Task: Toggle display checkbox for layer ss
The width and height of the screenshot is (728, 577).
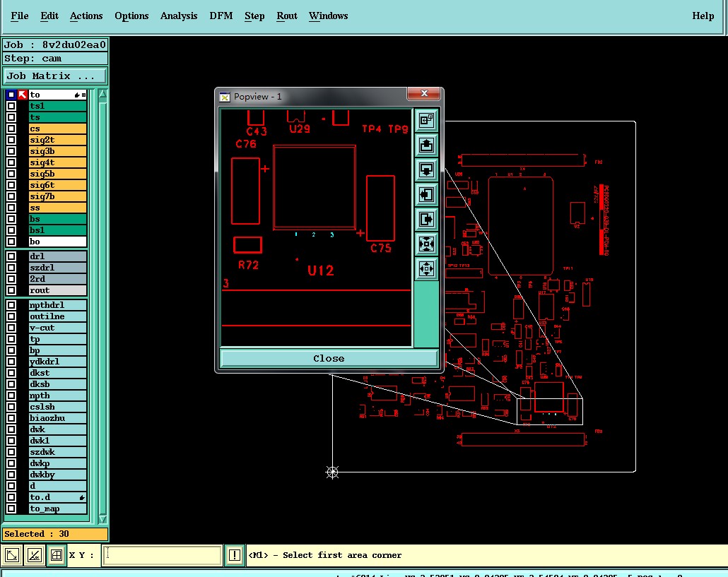Action: pos(11,208)
